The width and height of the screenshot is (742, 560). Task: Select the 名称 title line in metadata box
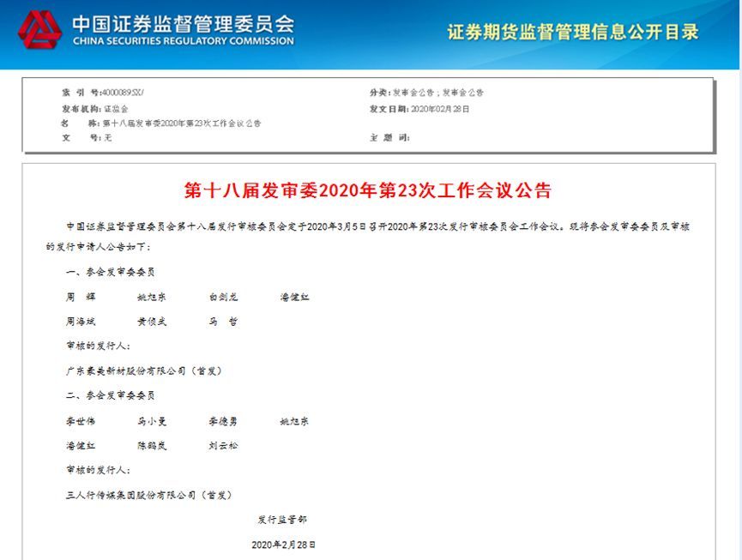pos(161,123)
